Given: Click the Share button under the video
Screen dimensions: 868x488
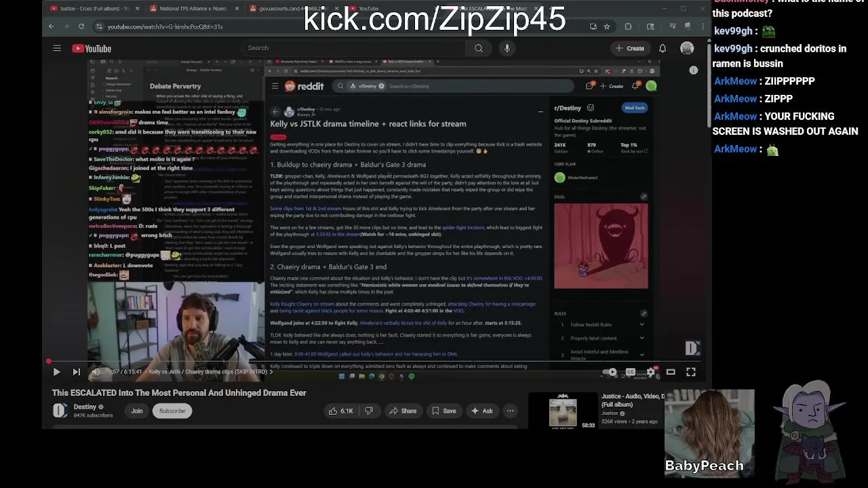Looking at the screenshot, I should point(403,411).
